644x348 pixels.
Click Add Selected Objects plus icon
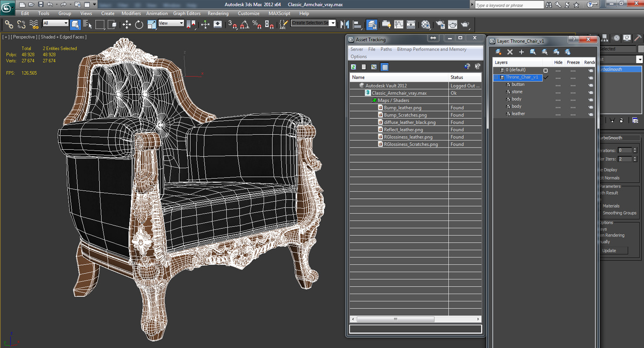point(521,52)
